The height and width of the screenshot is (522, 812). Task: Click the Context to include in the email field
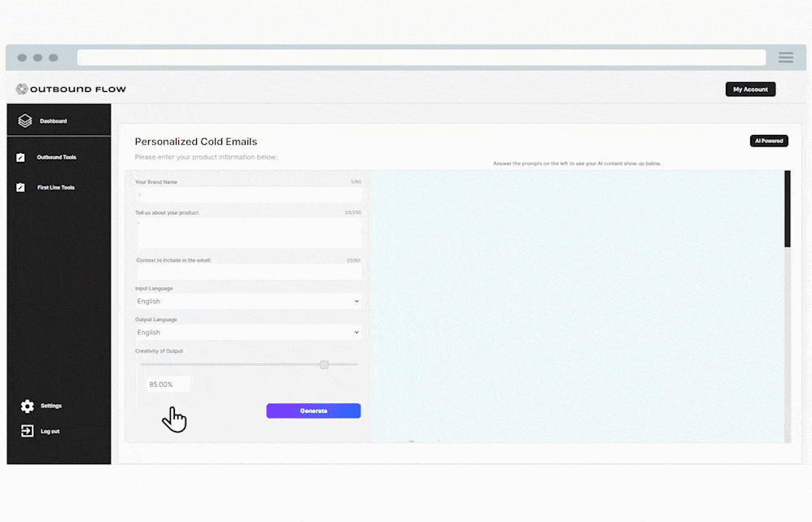pos(248,272)
